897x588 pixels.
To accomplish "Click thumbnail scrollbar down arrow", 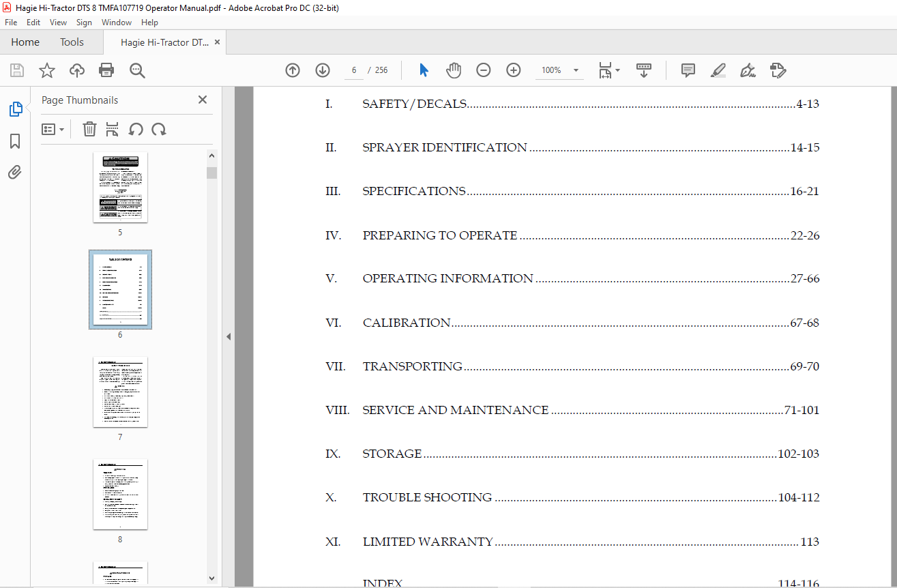I will click(211, 578).
